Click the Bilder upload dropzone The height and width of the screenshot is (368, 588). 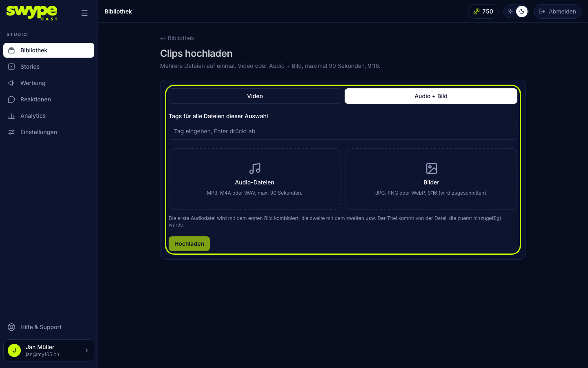431,179
